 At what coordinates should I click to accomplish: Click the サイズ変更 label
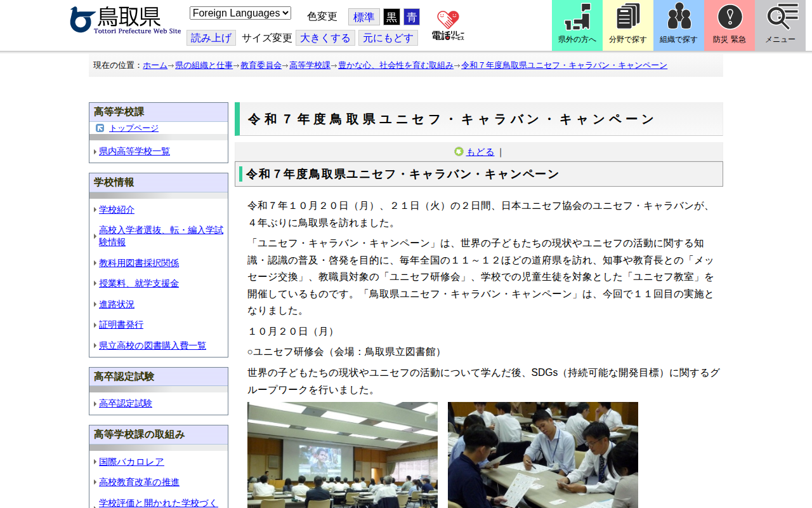coord(267,38)
